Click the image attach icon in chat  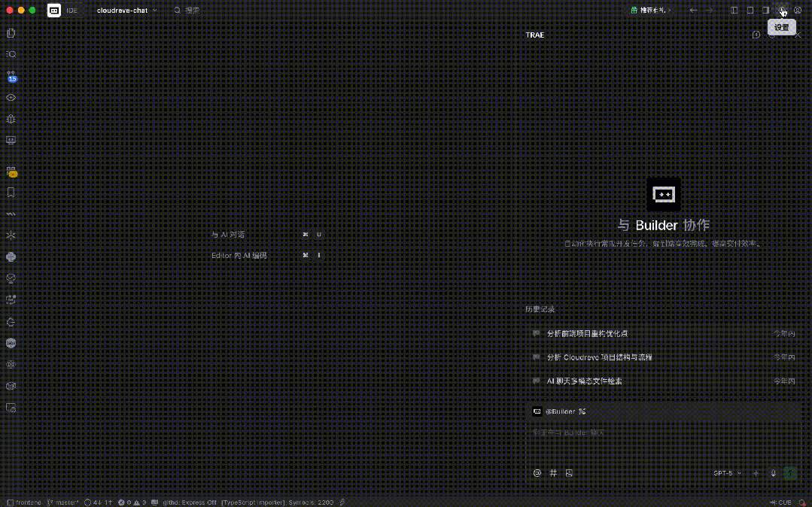[x=569, y=473]
